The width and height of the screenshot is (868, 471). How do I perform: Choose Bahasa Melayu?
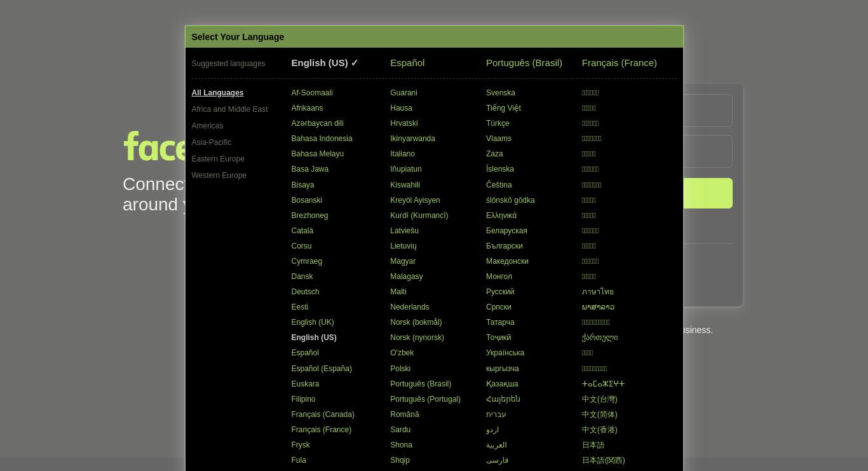(317, 154)
